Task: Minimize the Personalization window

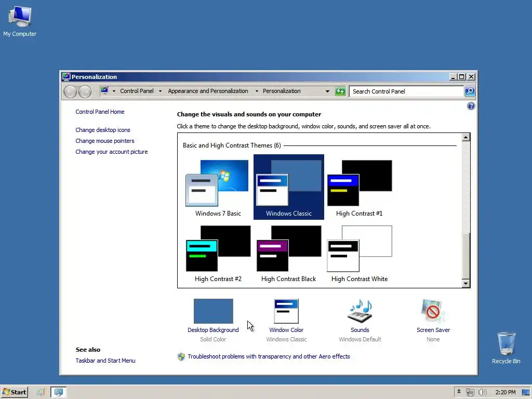Action: pos(453,77)
